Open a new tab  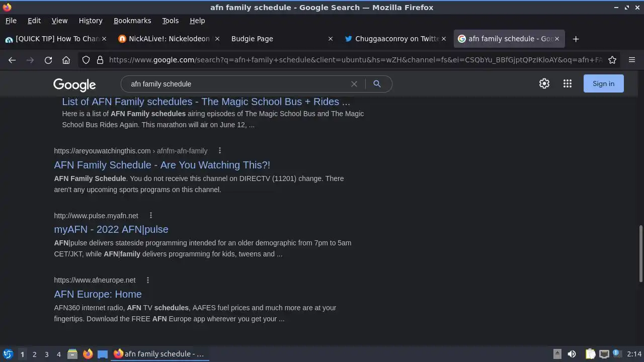click(x=576, y=39)
